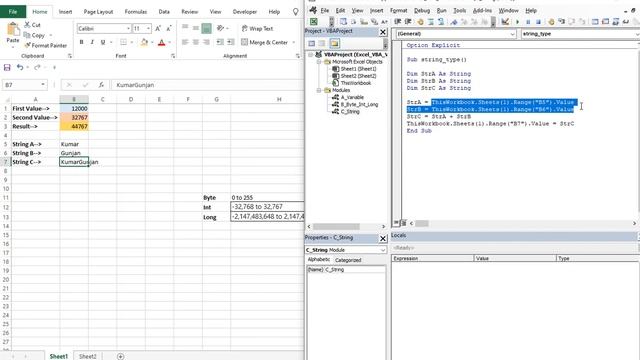Click the Cut command in Clipboard group

pyautogui.click(x=33, y=25)
